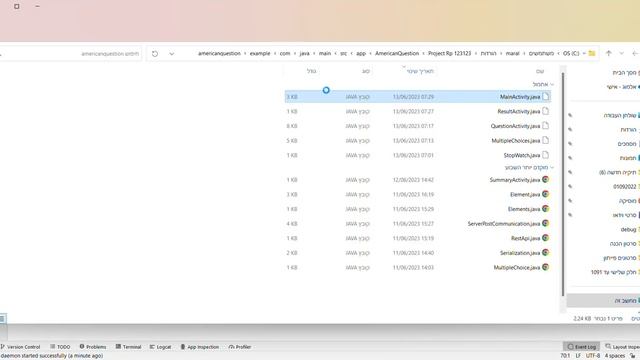Click the Element.java file icon
This screenshot has width=640, height=360.
pos(546,194)
